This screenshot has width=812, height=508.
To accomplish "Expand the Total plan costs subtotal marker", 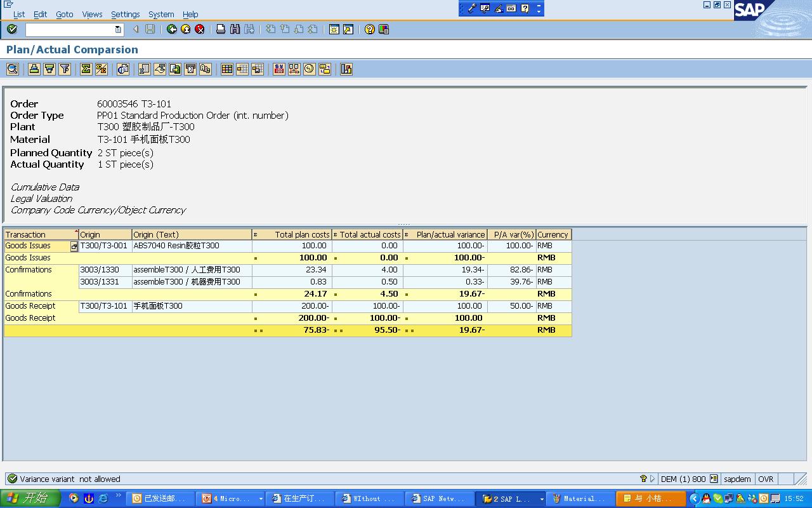I will (x=255, y=258).
